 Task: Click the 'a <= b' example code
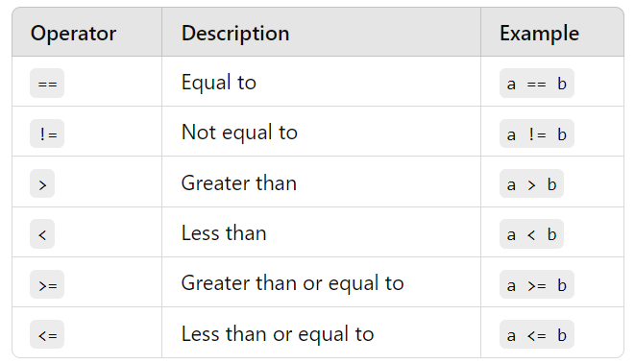click(537, 334)
